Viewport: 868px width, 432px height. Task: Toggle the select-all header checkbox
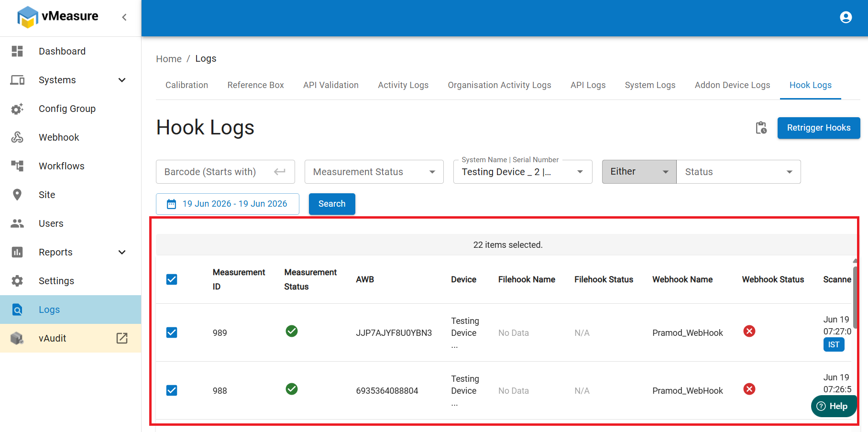(172, 279)
